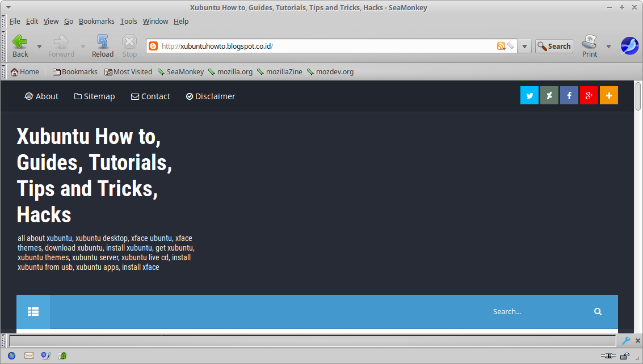The image size is (643, 364).
Task: Open the View menu
Action: (51, 22)
